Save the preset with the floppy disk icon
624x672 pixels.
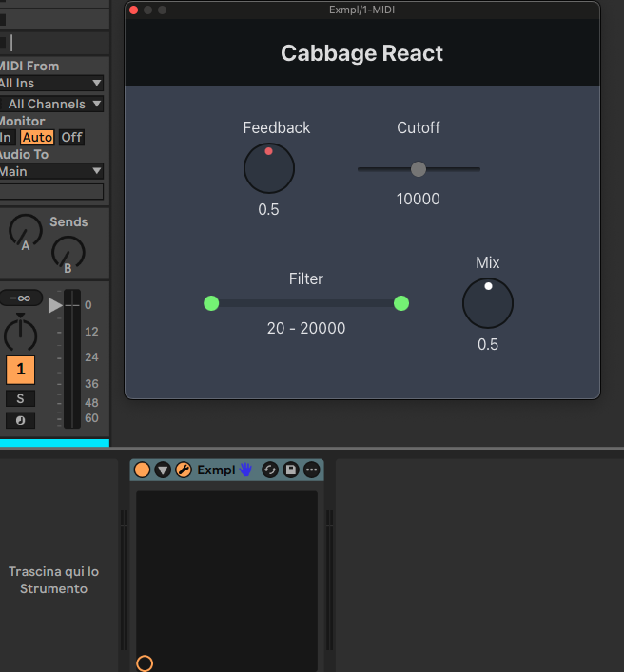click(291, 470)
